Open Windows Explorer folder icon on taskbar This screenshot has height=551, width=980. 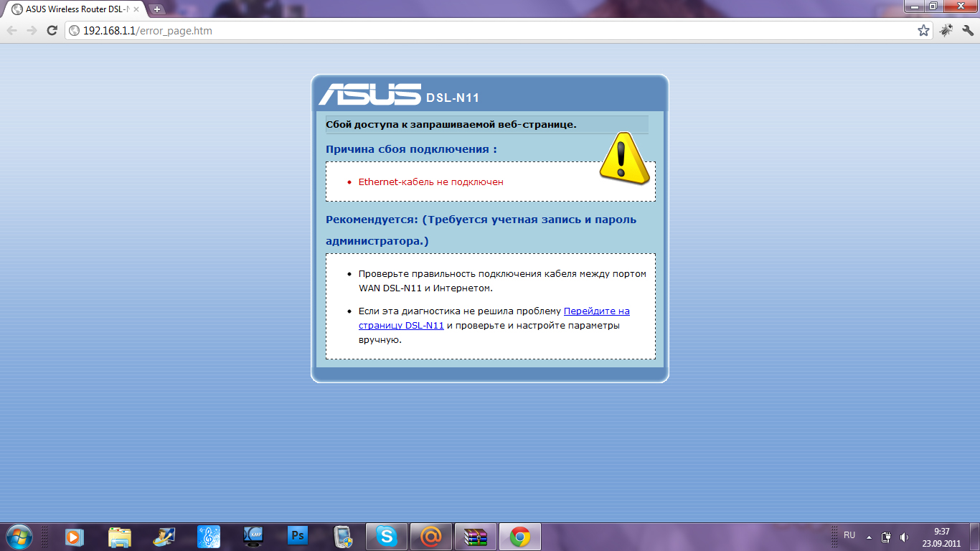coord(120,536)
